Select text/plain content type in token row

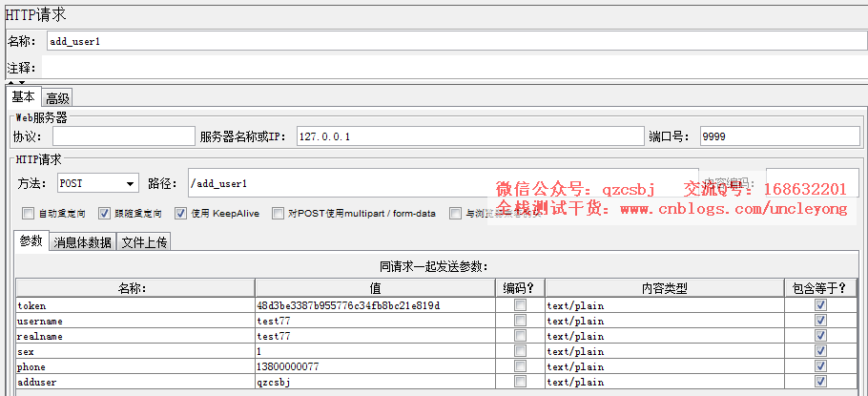point(664,305)
